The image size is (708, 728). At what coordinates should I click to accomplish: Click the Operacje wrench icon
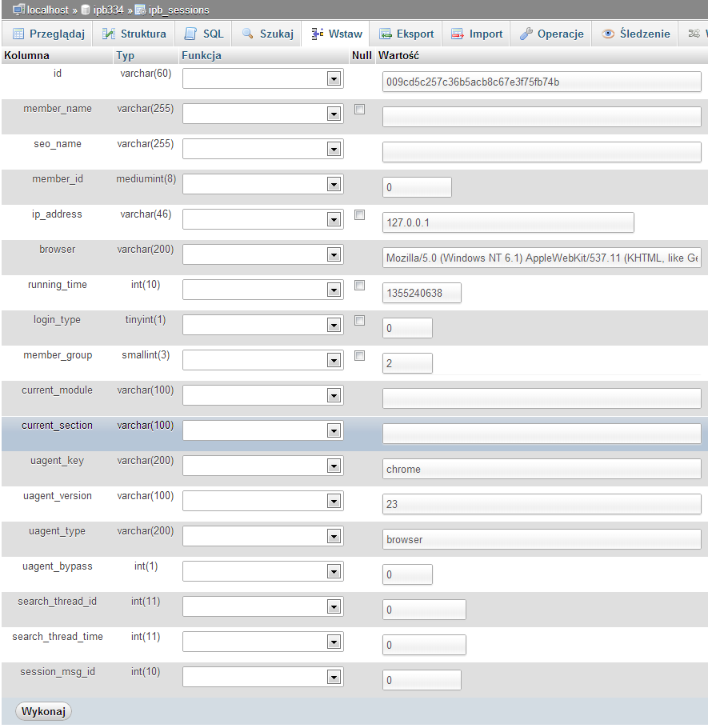[526, 34]
